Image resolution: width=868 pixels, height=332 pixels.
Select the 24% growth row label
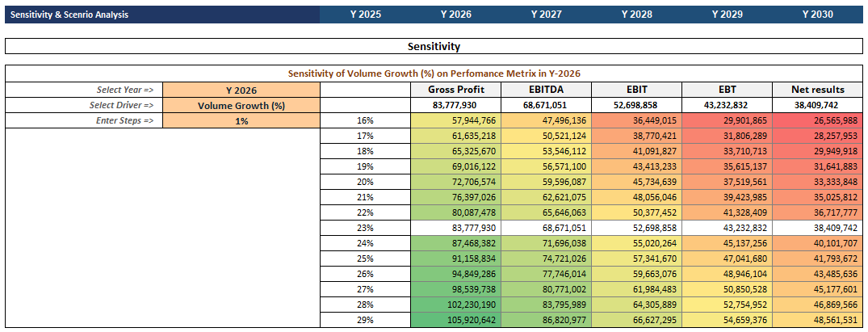pyautogui.click(x=365, y=243)
